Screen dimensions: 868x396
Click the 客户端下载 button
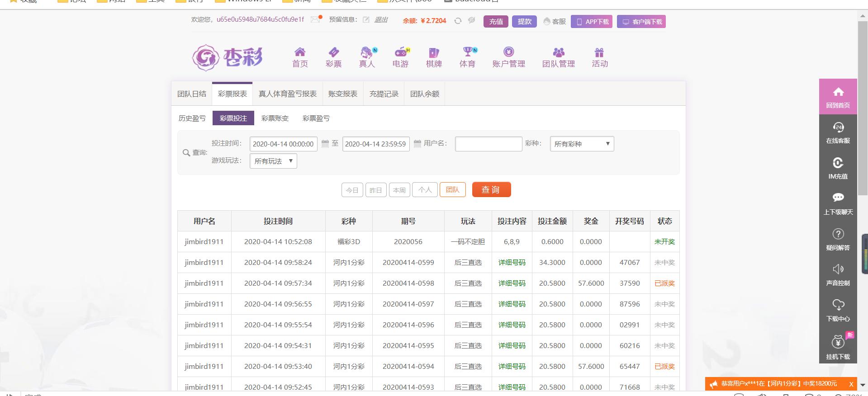[x=641, y=21]
